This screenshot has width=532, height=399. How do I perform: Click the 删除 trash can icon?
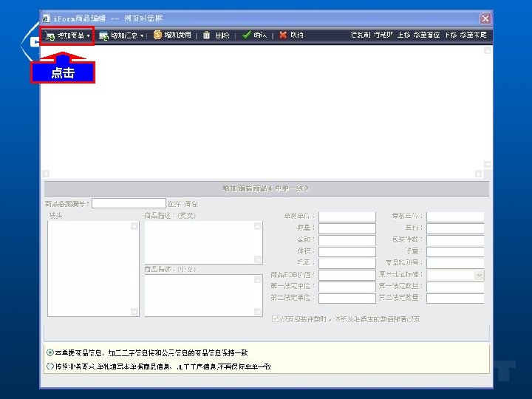(x=207, y=35)
